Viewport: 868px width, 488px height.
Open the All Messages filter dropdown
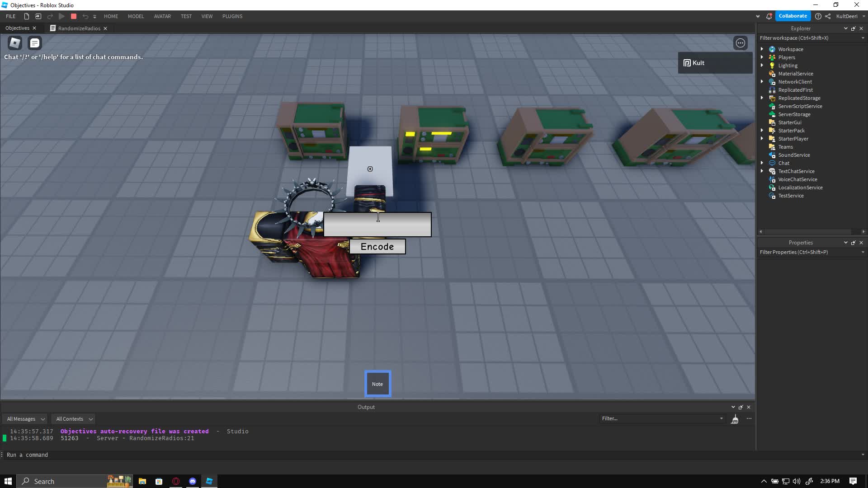(26, 419)
